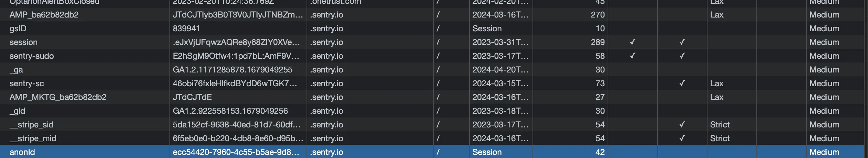Select the gsID cookie name

(18, 29)
